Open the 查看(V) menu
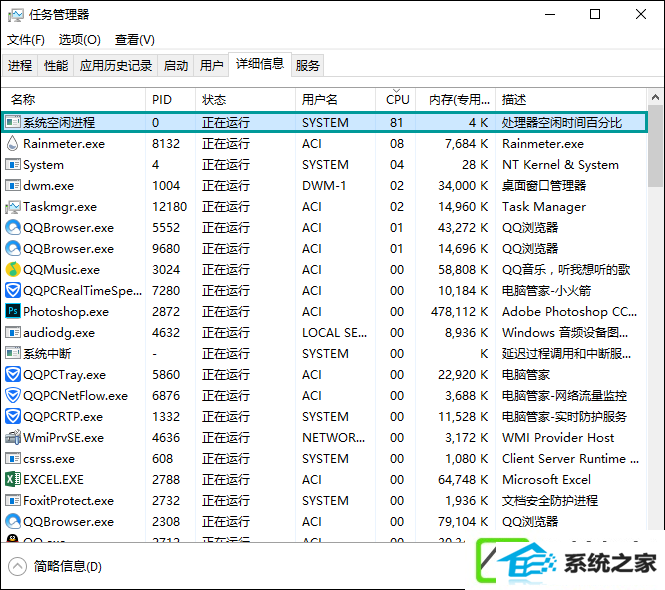Viewport: 665px width, 590px height. click(x=134, y=40)
